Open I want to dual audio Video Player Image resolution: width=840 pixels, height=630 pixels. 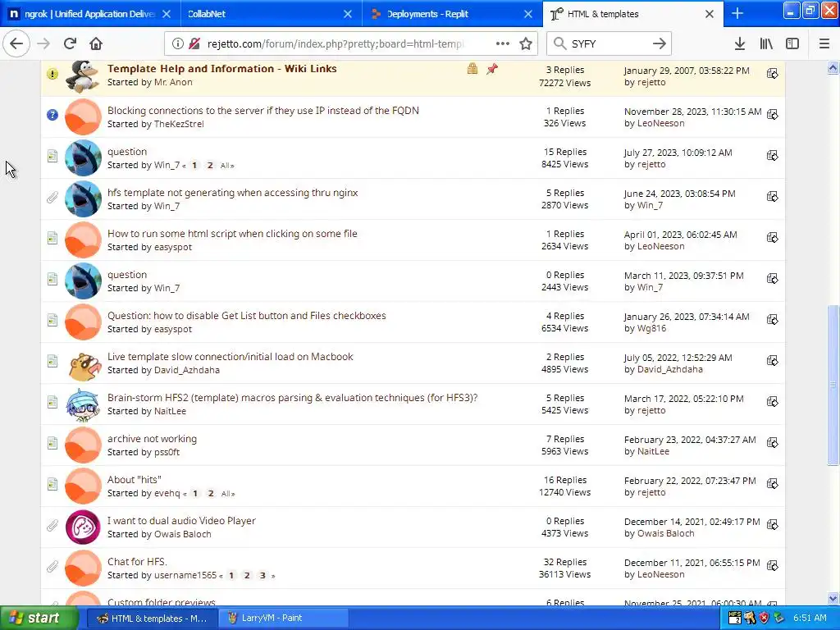click(x=181, y=521)
